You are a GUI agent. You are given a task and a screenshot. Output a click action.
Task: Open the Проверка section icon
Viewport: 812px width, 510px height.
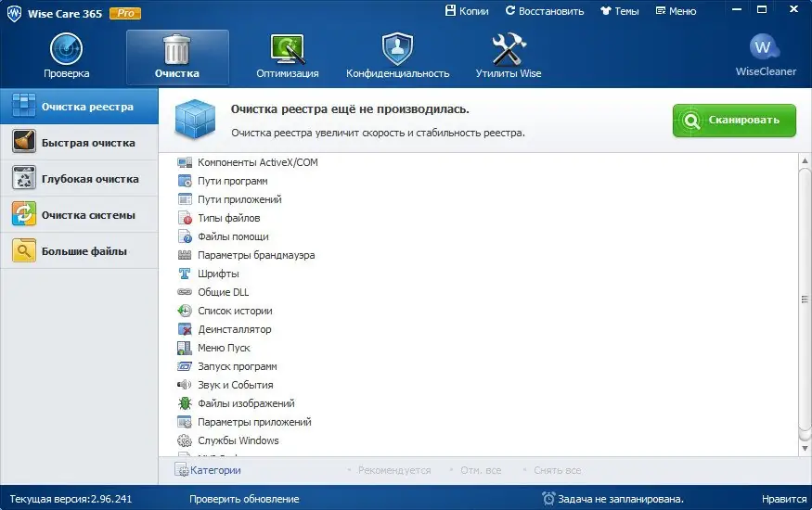tap(66, 49)
